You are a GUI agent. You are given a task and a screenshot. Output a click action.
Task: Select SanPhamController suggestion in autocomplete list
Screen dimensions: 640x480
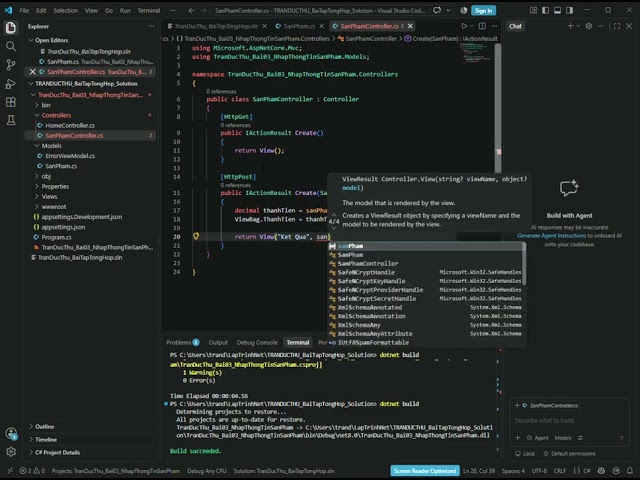[425, 264]
